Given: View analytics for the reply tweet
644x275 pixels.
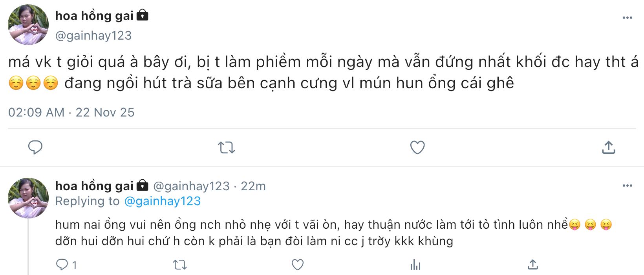Looking at the screenshot, I should (415, 266).
